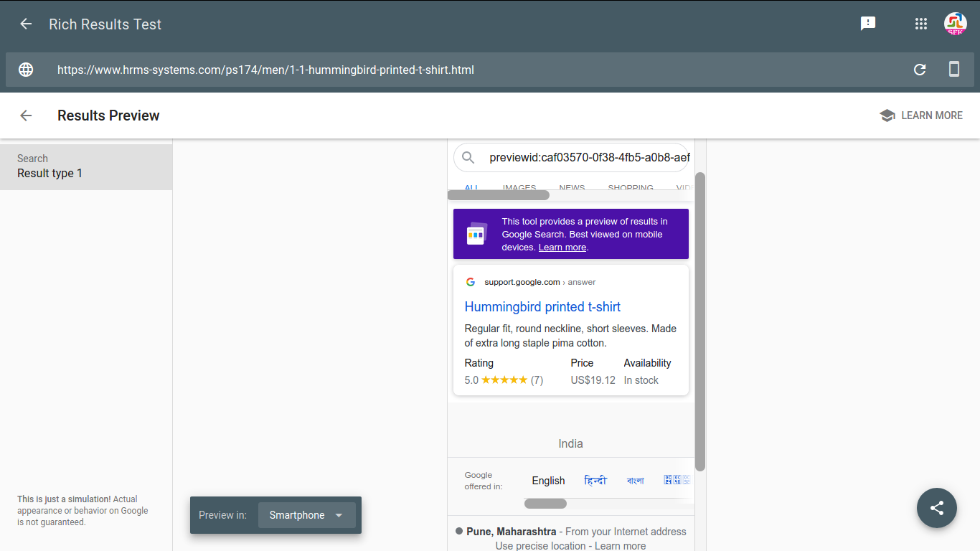Screen dimensions: 980x551
Task: Open the Hummingbird printed t-shirt result link
Action: [542, 306]
